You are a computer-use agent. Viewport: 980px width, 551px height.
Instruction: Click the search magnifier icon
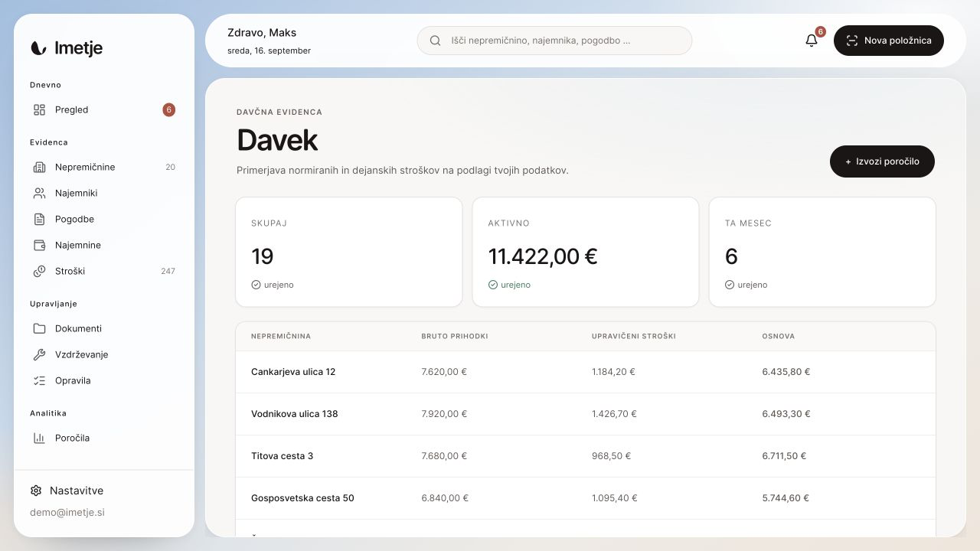[x=435, y=41]
